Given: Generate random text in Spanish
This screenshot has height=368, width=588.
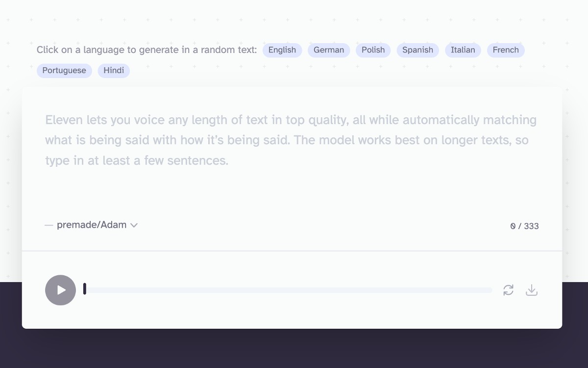Looking at the screenshot, I should coord(417,50).
